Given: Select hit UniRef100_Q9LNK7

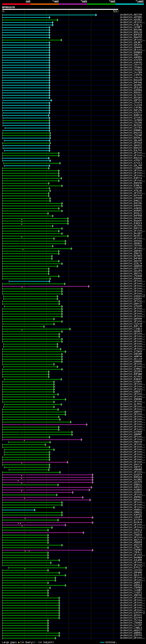Looking at the screenshot, I should pos(131,42).
